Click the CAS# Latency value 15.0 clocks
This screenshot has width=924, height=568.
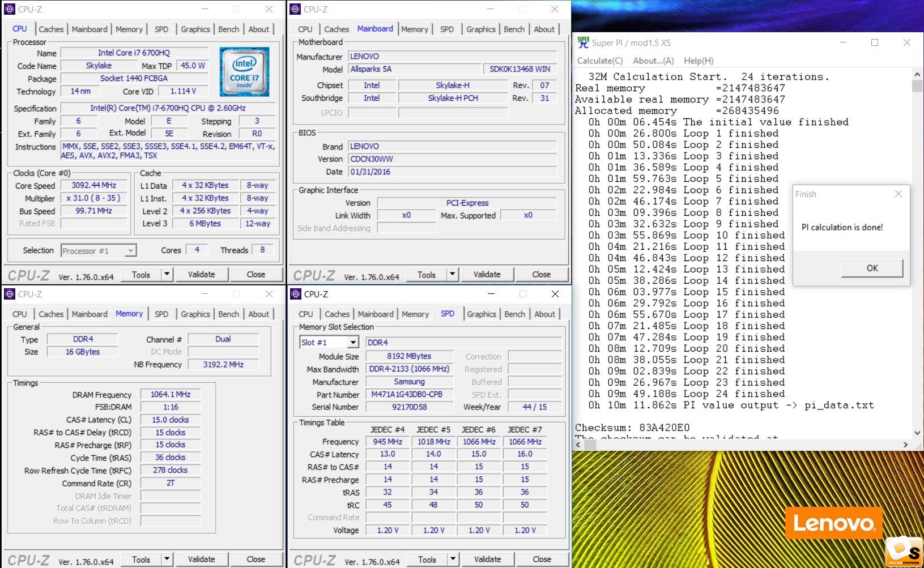(171, 420)
